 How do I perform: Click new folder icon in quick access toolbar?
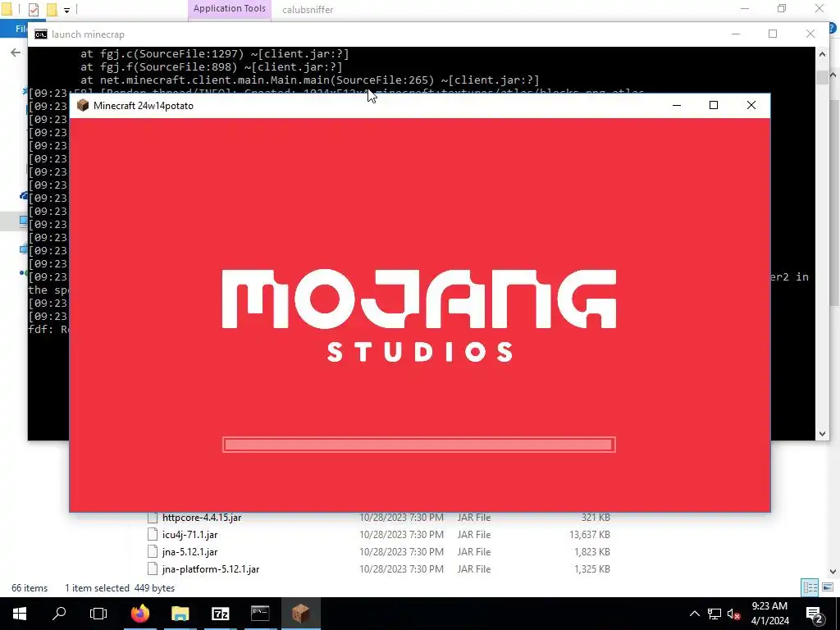(52, 10)
